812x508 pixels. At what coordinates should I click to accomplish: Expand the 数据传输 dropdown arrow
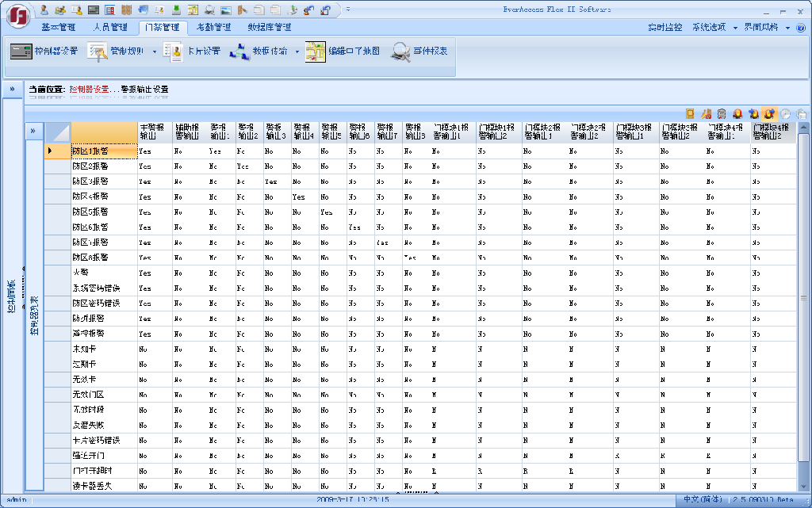point(297,52)
